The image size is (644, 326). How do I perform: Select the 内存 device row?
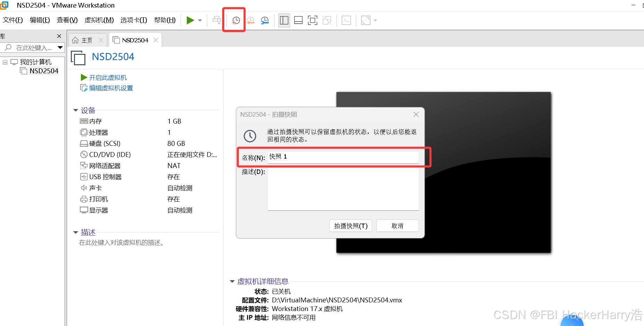[149, 121]
